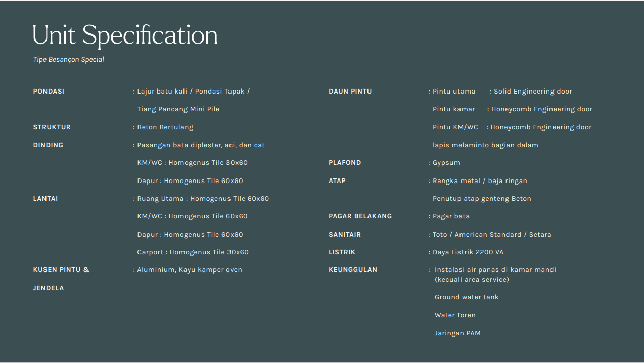Select Toto / American Standard / Setara text
The width and height of the screenshot is (644, 363).
pyautogui.click(x=492, y=235)
